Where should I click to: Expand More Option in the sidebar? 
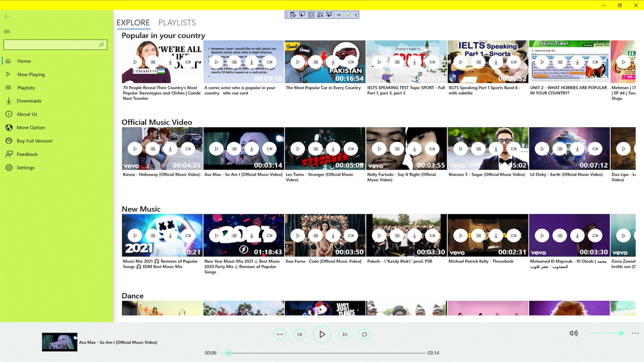31,127
